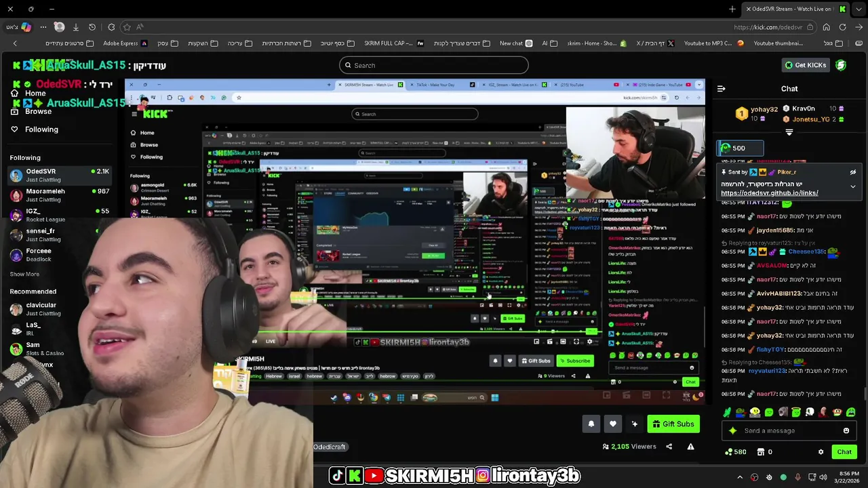Click Show More in Following list
The height and width of the screenshot is (488, 868).
pos(24,274)
